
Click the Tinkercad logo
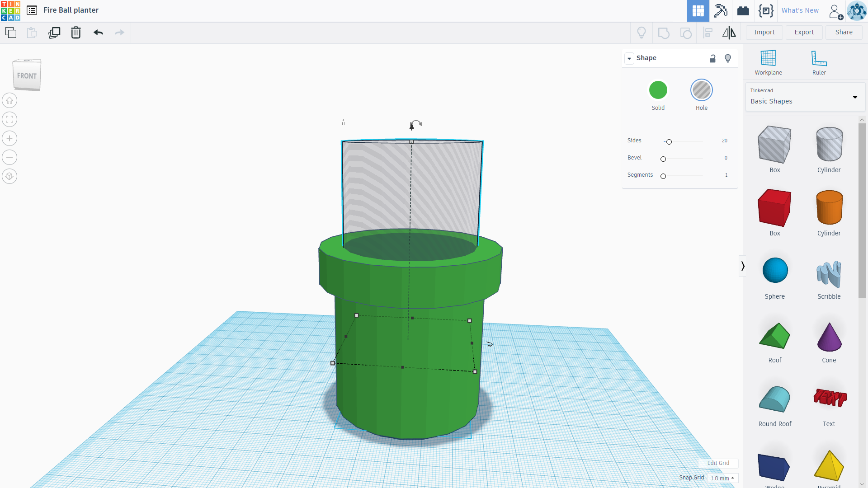10,10
